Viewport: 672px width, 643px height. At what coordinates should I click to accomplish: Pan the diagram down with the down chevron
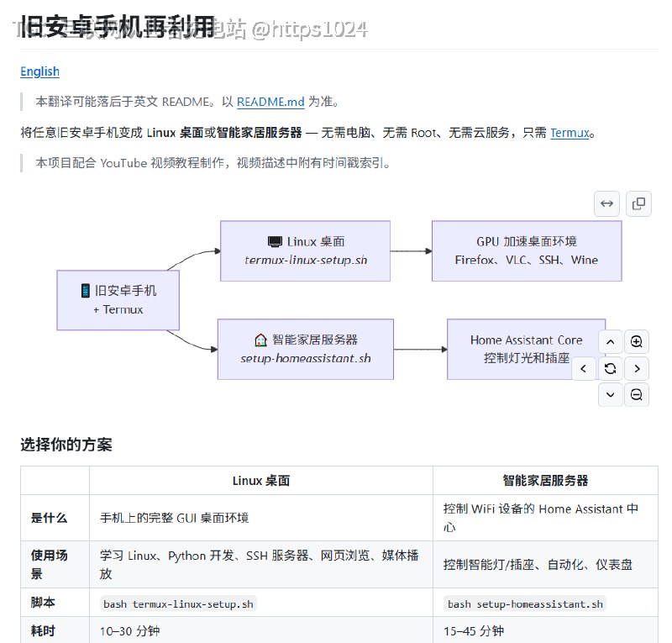pyautogui.click(x=611, y=395)
